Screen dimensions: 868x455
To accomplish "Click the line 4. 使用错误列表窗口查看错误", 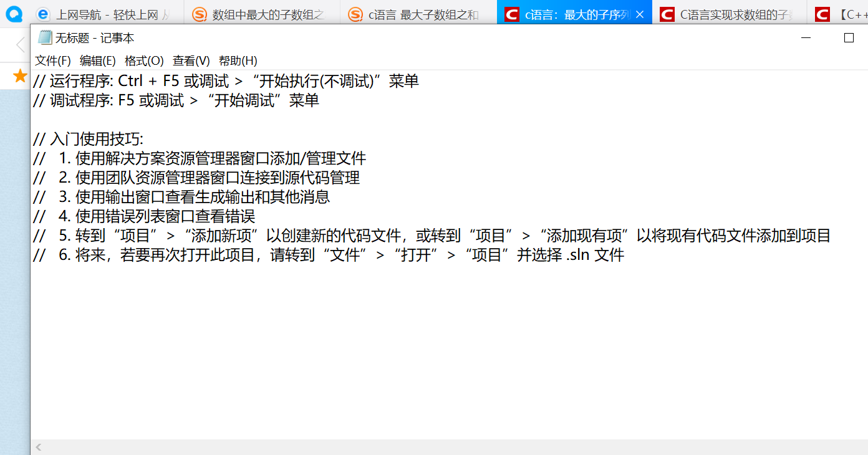I will (x=144, y=216).
